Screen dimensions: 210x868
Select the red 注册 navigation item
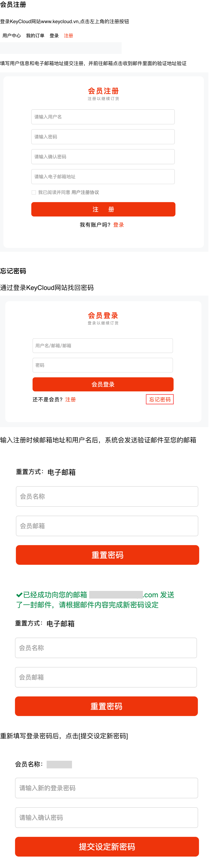pyautogui.click(x=69, y=36)
